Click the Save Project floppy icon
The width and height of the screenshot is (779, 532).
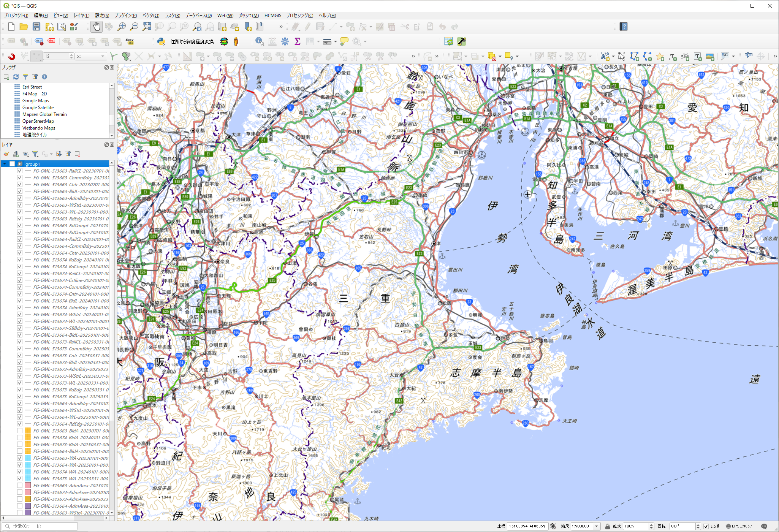[x=36, y=27]
